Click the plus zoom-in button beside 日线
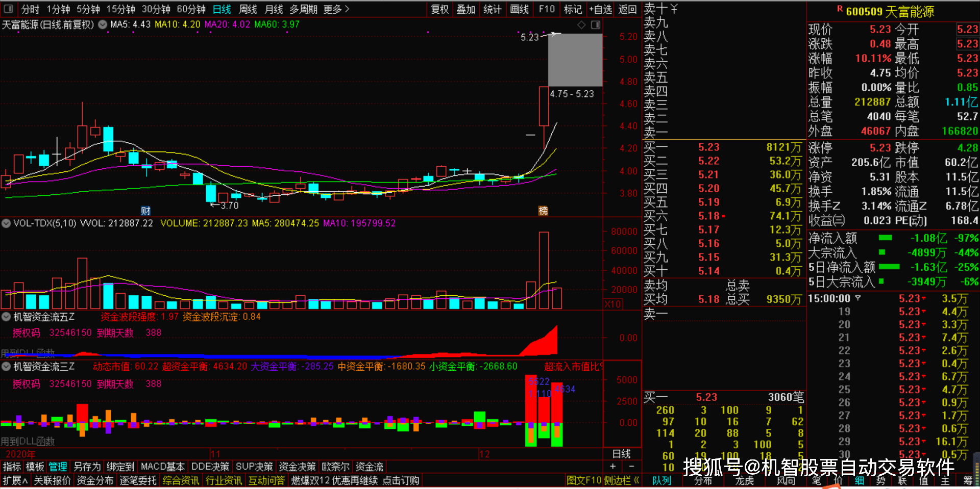Viewport: 980px width, 489px height. [x=612, y=466]
